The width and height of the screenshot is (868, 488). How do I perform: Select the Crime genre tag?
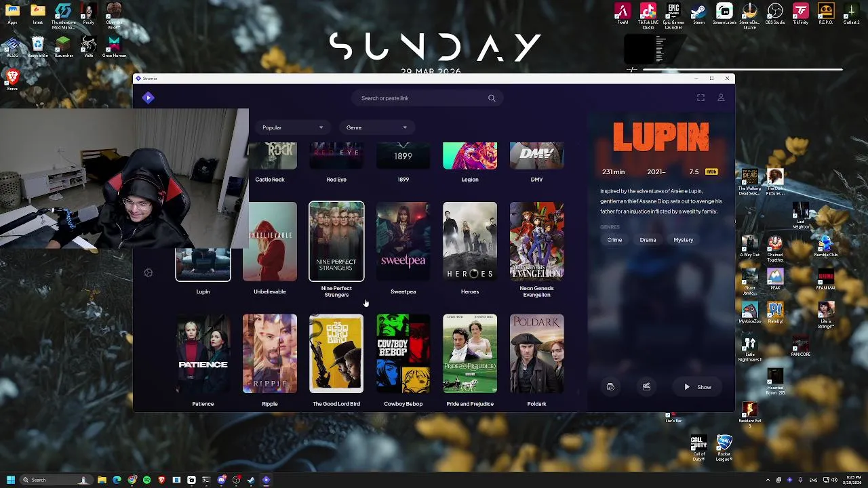coord(614,240)
